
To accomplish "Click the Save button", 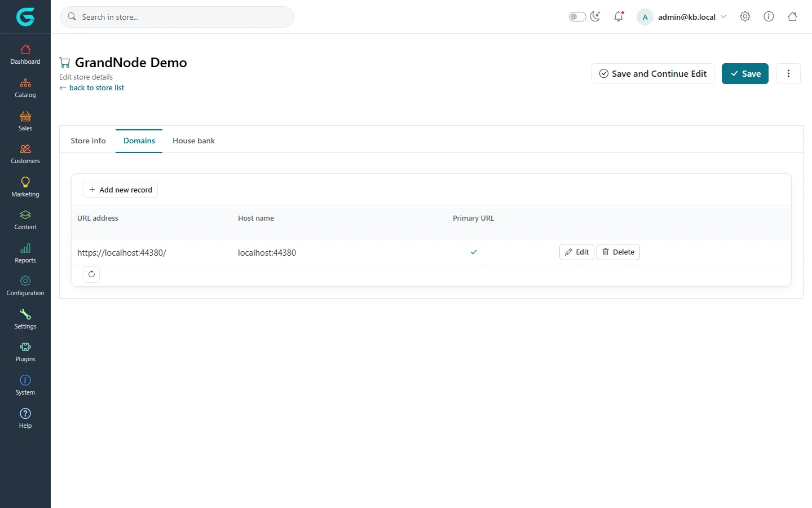I will click(745, 73).
